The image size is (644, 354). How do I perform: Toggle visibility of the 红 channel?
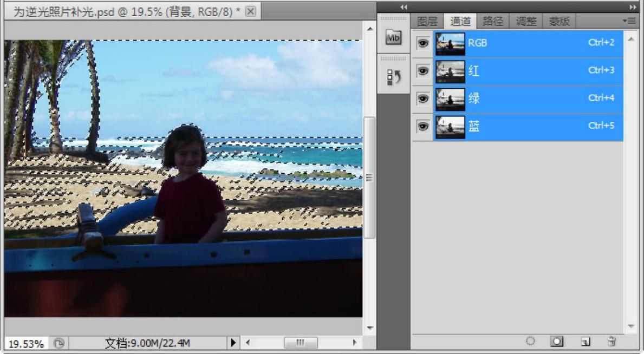pos(423,71)
